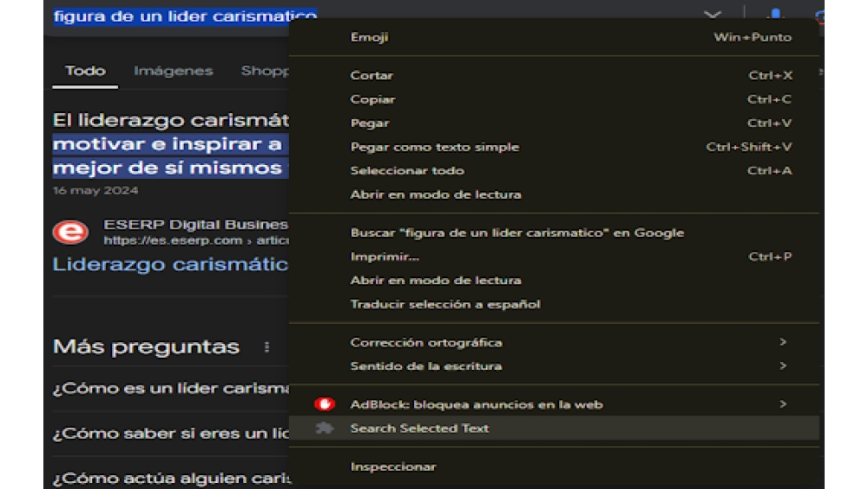The height and width of the screenshot is (489, 868).
Task: Switch to the Shopping search tab
Action: coord(265,71)
